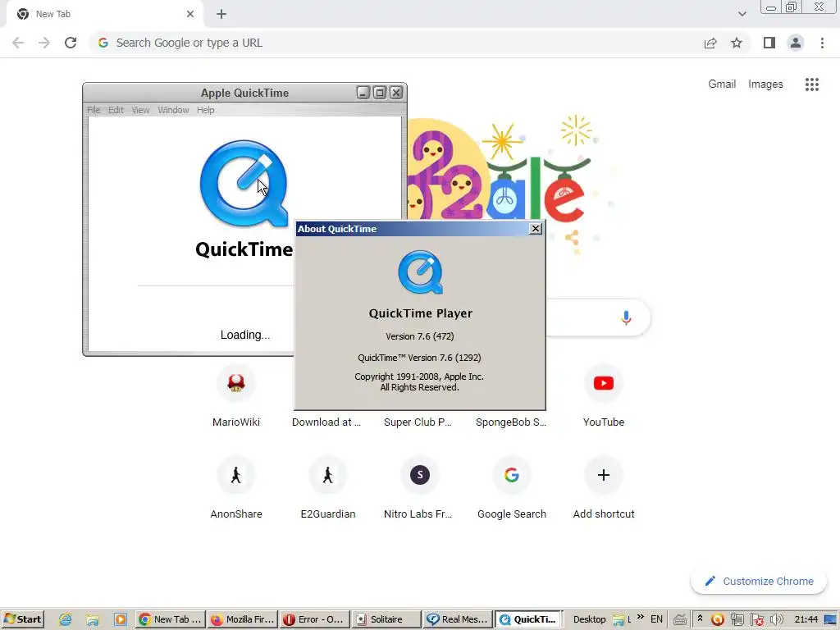The width and height of the screenshot is (840, 630).
Task: Click 'Copyright 1991-2008, Apple Inc.' text
Action: (419, 377)
